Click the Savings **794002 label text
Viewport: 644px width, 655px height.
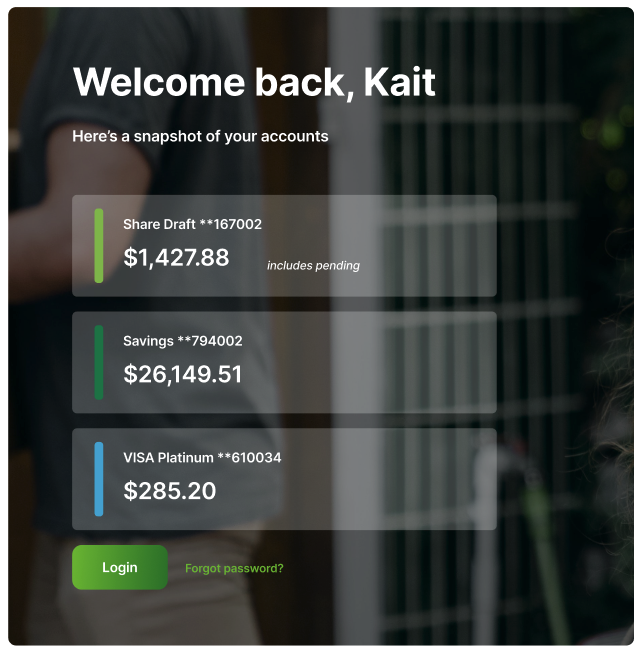(x=183, y=341)
